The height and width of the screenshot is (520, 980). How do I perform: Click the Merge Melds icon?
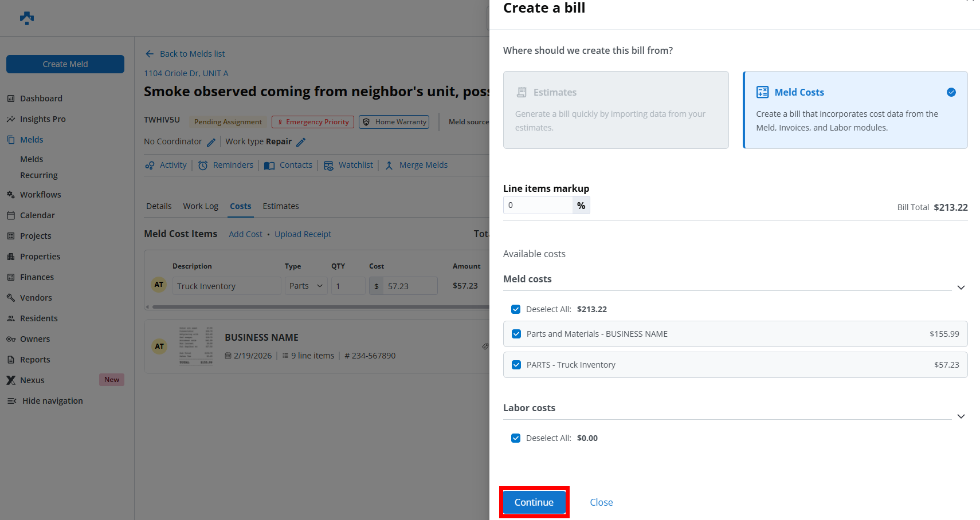click(x=389, y=166)
